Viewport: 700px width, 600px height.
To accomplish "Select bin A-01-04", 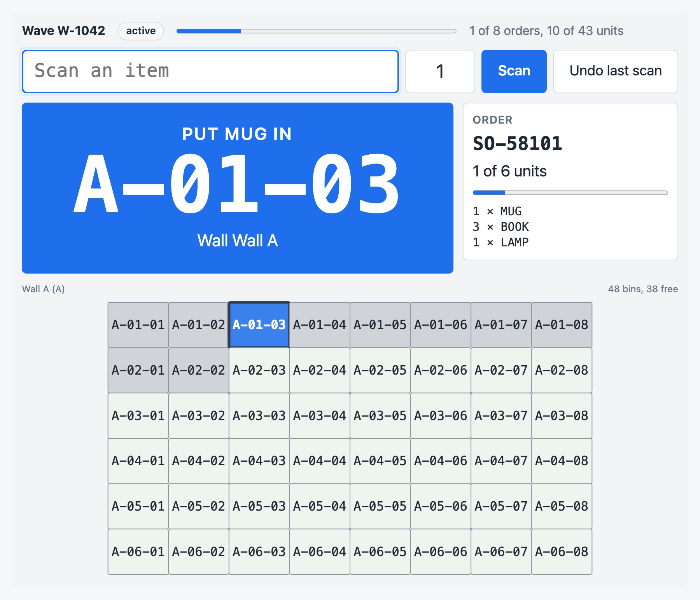I will (x=320, y=324).
